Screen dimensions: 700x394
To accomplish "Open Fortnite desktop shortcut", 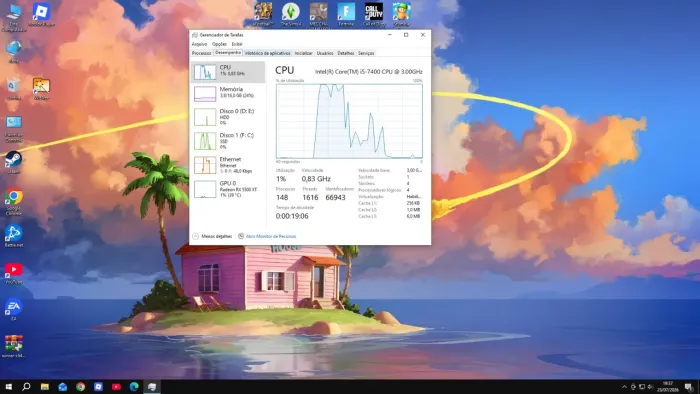I will coord(346,14).
